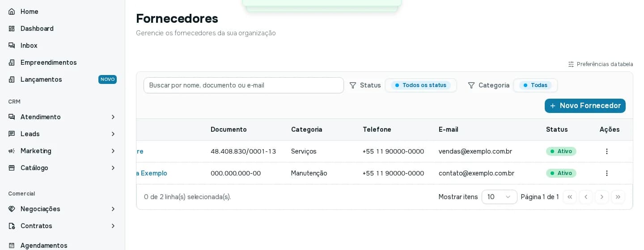Click the Lançamentos sidebar icon
This screenshot has height=250, width=644.
(x=12, y=79)
